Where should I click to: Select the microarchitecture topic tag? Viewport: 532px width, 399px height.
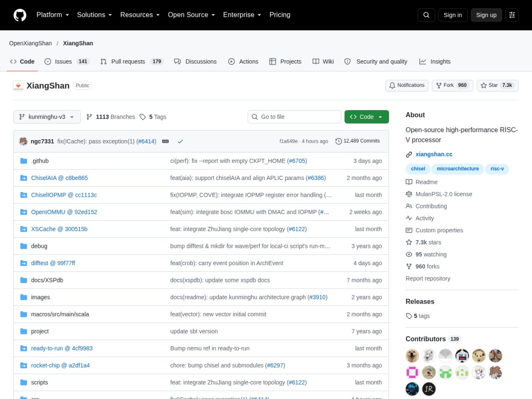click(458, 169)
